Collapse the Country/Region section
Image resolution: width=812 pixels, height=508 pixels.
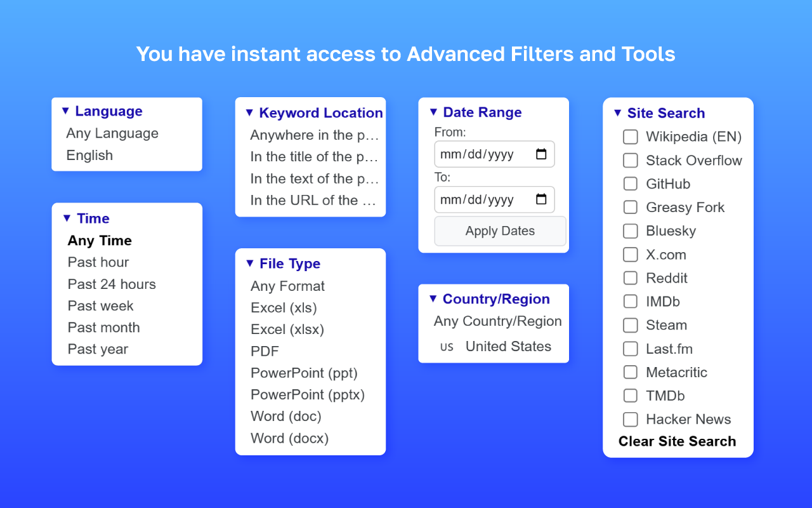click(x=433, y=299)
